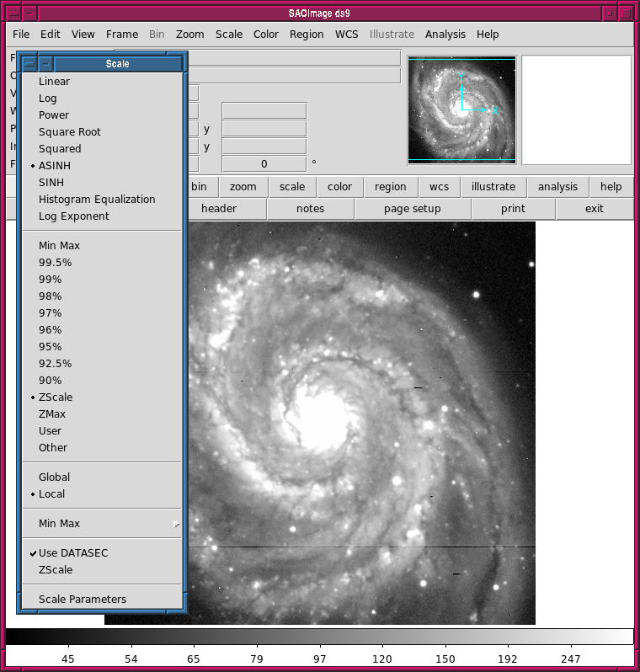Open the Region menu in menu bar
This screenshot has height=672, width=640.
307,35
